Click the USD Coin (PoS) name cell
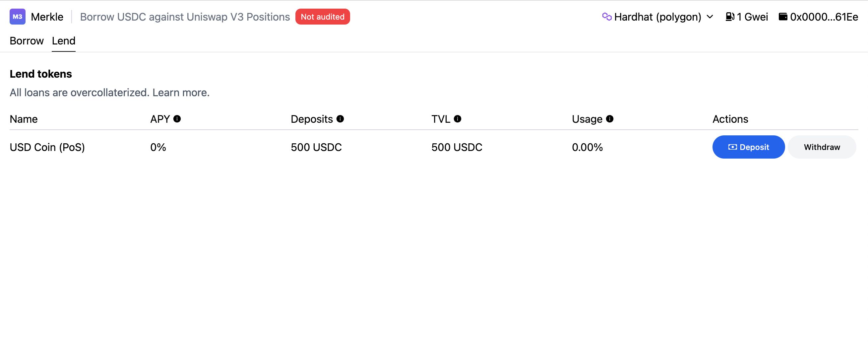The image size is (868, 351). click(47, 147)
